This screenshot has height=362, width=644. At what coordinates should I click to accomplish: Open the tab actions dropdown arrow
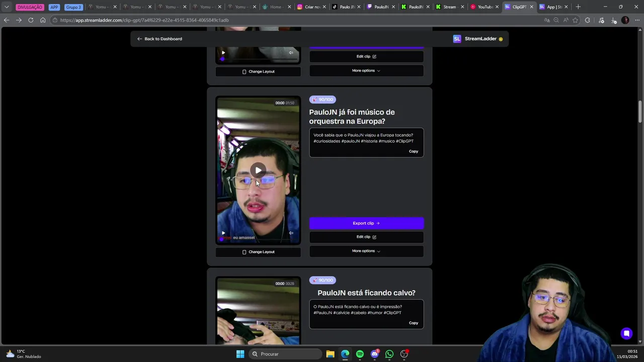(7, 7)
